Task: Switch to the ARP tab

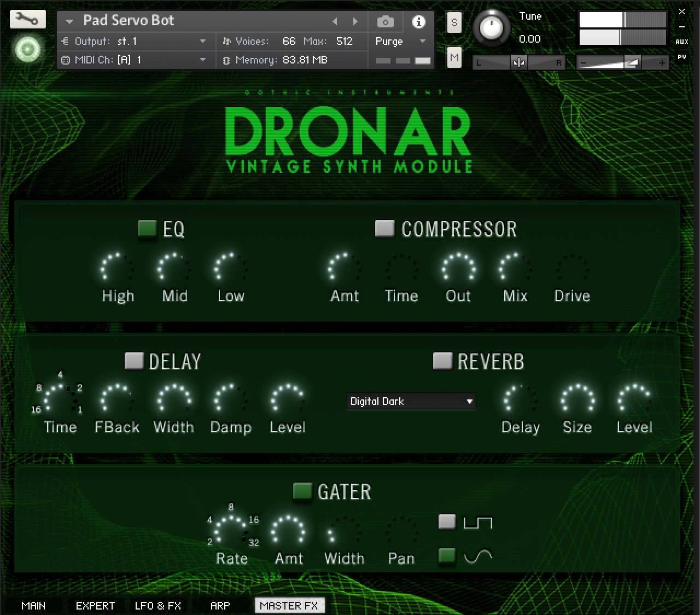Action: coord(220,606)
